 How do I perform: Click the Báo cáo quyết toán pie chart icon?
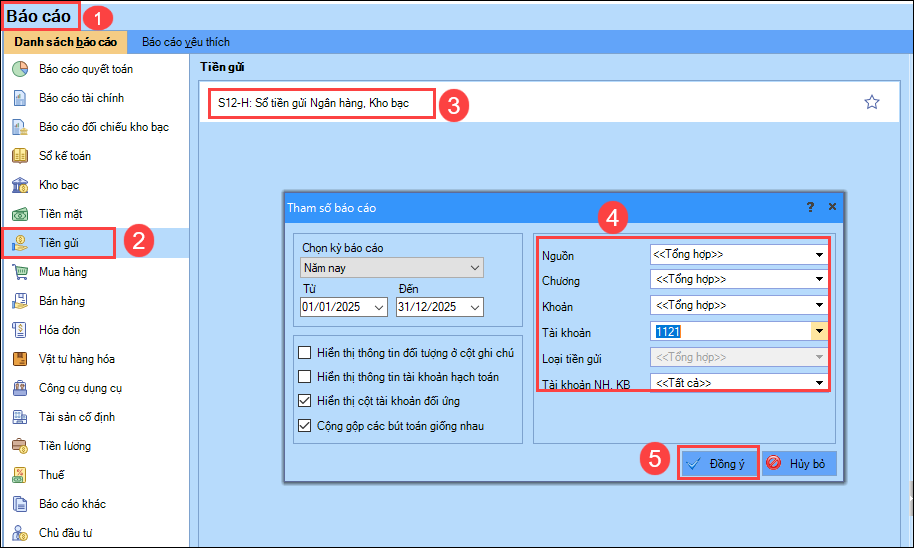(19, 69)
